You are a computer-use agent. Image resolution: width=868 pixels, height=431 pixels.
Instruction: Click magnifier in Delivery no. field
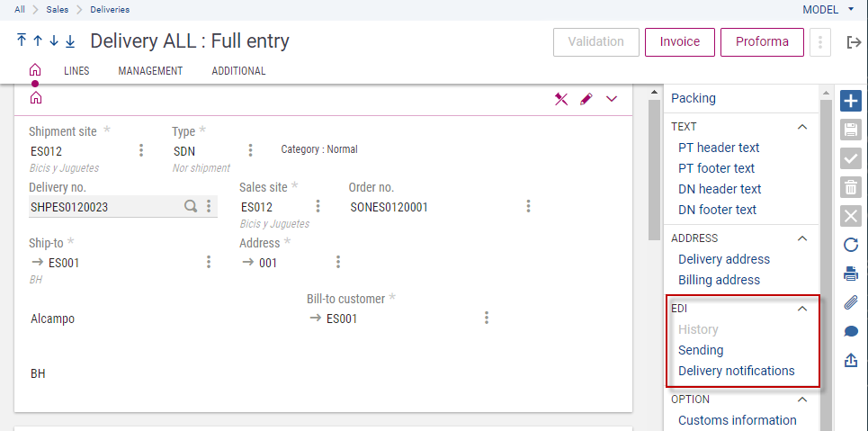pos(191,206)
